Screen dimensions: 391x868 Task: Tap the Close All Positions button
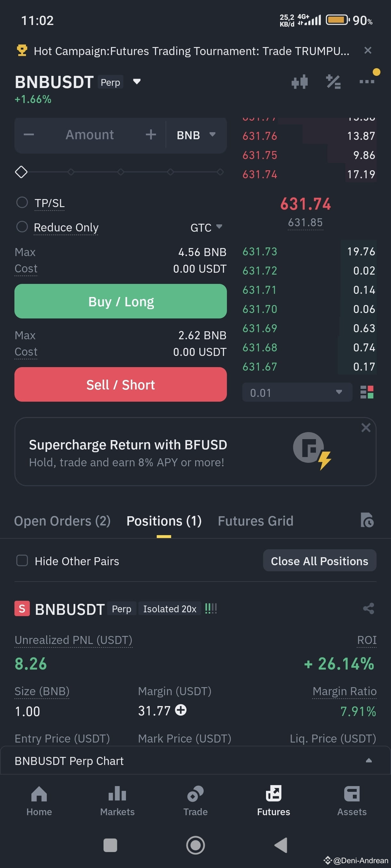point(320,561)
